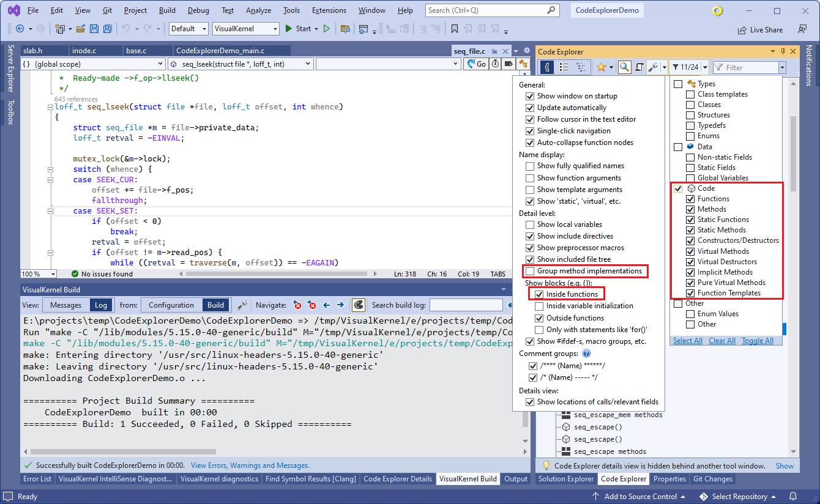Toggle Update automatically checkbox
Image resolution: width=820 pixels, height=504 pixels.
point(530,108)
